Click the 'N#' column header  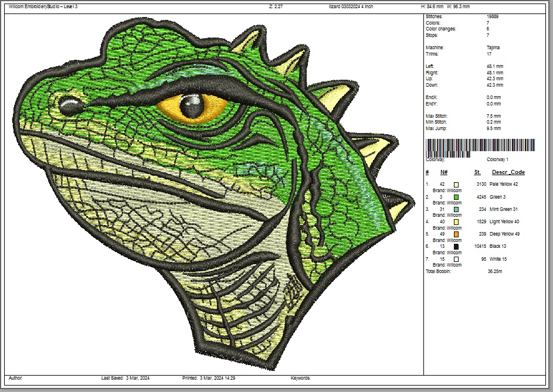444,172
